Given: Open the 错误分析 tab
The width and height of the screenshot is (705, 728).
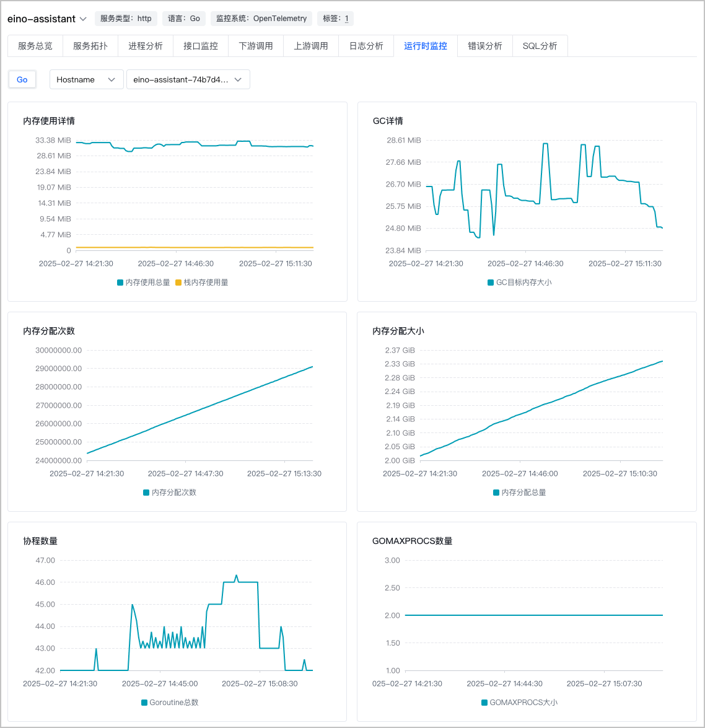Looking at the screenshot, I should 485,46.
